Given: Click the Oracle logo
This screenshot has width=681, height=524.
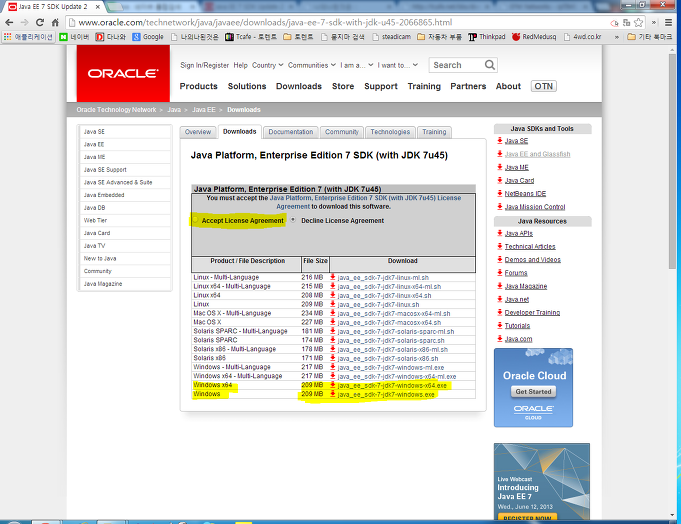Looking at the screenshot, I should click(x=123, y=73).
